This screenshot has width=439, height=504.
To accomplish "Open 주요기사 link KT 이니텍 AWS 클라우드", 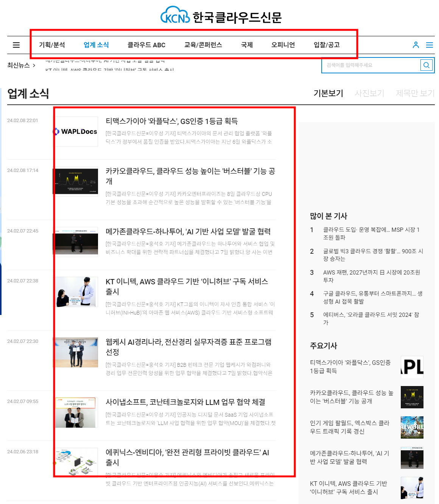I will point(349,488).
